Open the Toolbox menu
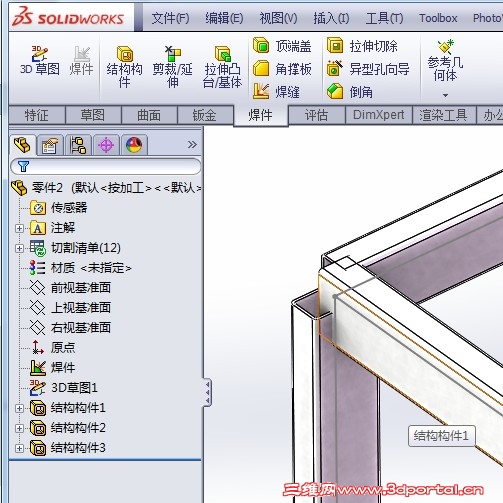This screenshot has height=503, width=503. pos(438,18)
